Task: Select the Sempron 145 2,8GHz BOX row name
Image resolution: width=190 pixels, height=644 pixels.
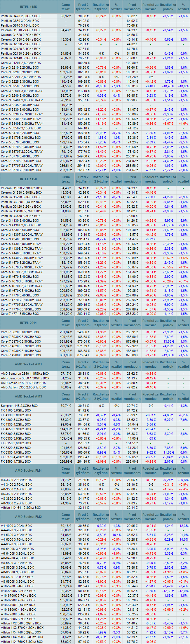Action: (x=20, y=406)
